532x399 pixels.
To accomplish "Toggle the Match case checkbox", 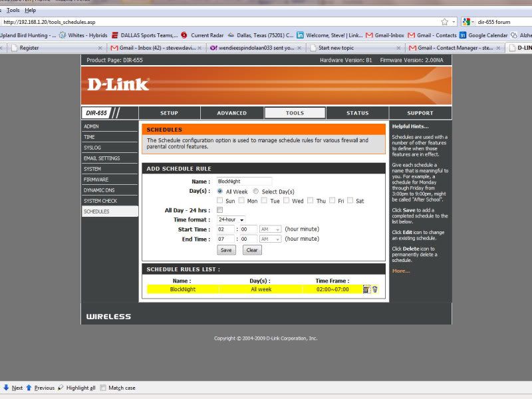I will pos(103,388).
